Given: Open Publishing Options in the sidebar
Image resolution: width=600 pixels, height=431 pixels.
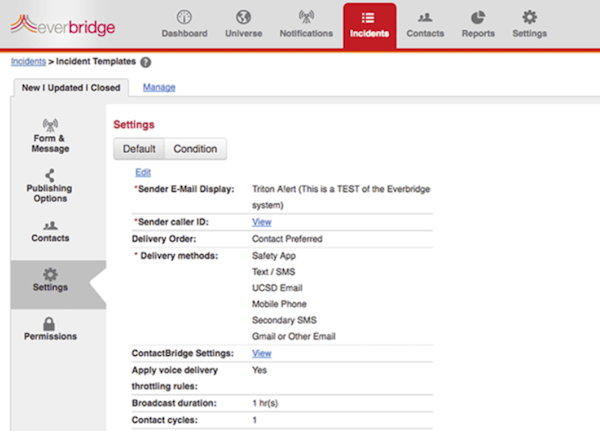Looking at the screenshot, I should pos(48,186).
